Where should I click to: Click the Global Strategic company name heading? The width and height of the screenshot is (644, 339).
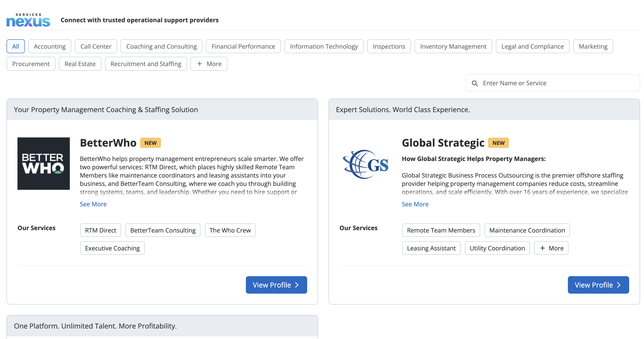click(x=443, y=143)
